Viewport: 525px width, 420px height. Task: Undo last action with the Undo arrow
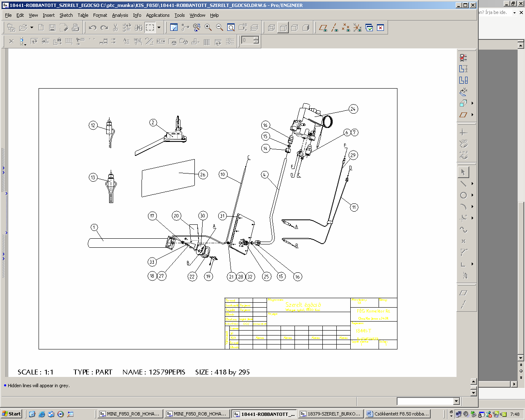93,27
